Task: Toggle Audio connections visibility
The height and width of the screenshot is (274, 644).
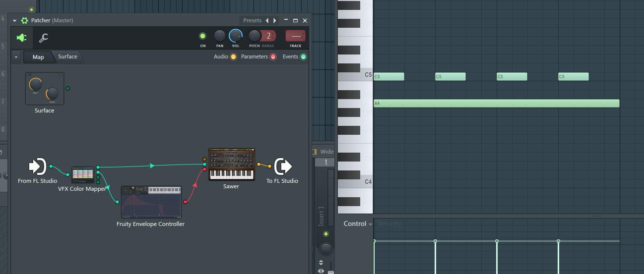Action: click(233, 56)
